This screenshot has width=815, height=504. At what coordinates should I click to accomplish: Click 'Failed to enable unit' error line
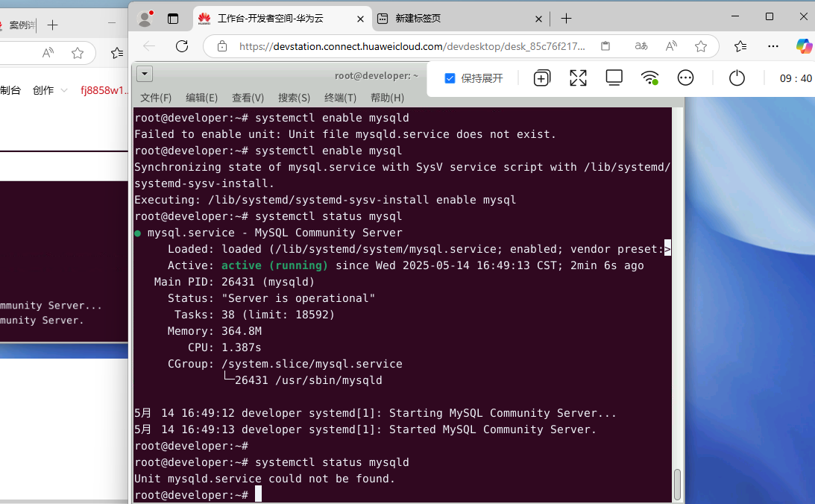345,134
